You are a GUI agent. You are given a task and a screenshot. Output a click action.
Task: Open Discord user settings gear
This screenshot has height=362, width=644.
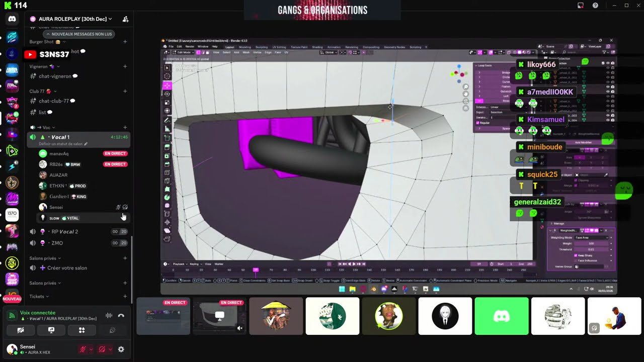click(121, 349)
